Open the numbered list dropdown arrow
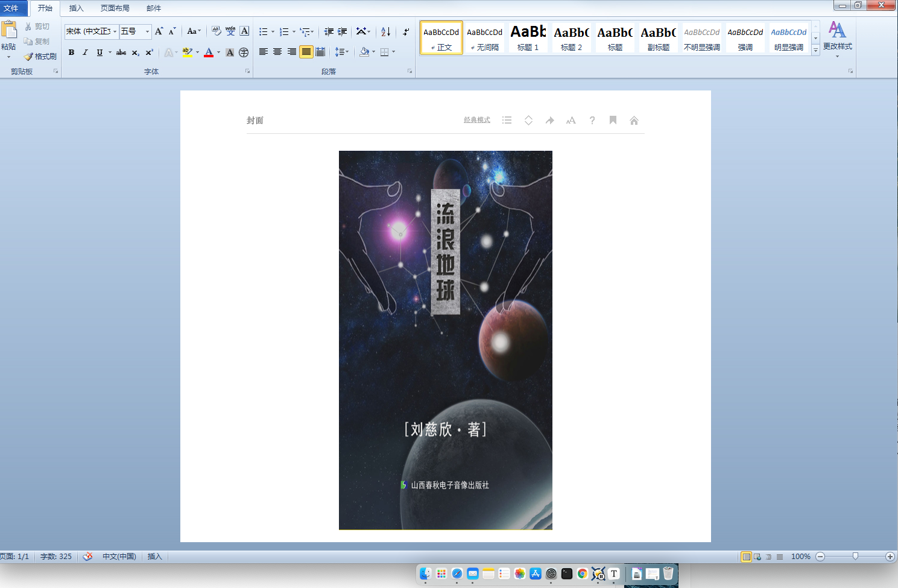898x588 pixels. click(294, 32)
